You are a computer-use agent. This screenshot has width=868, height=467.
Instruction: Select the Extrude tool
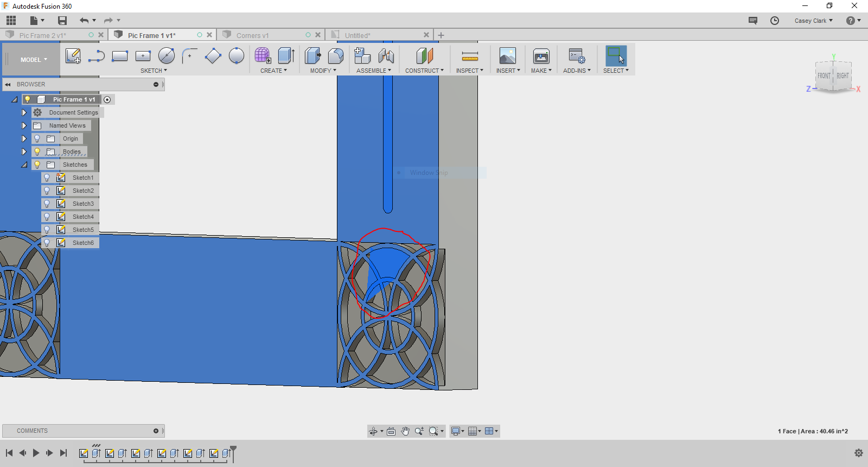286,56
